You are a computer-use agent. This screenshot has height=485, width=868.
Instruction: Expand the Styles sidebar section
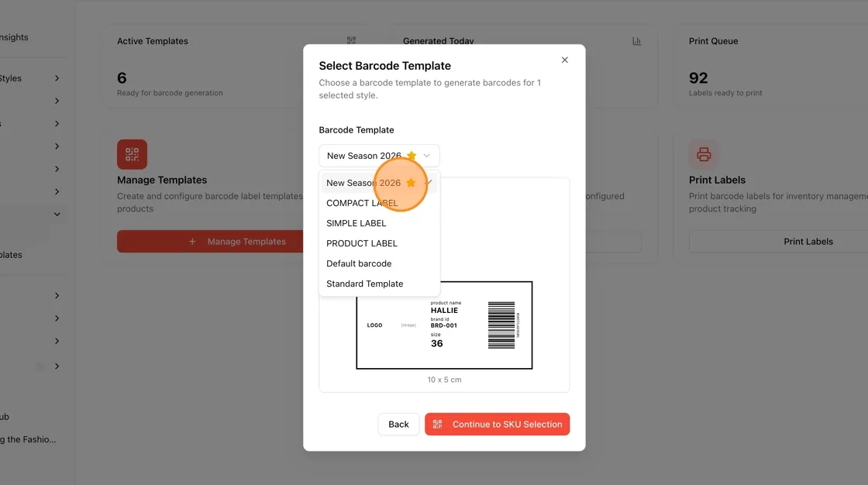(57, 78)
